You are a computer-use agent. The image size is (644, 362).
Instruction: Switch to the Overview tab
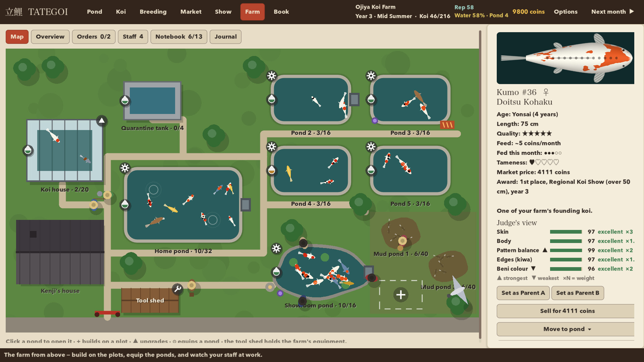click(x=50, y=37)
